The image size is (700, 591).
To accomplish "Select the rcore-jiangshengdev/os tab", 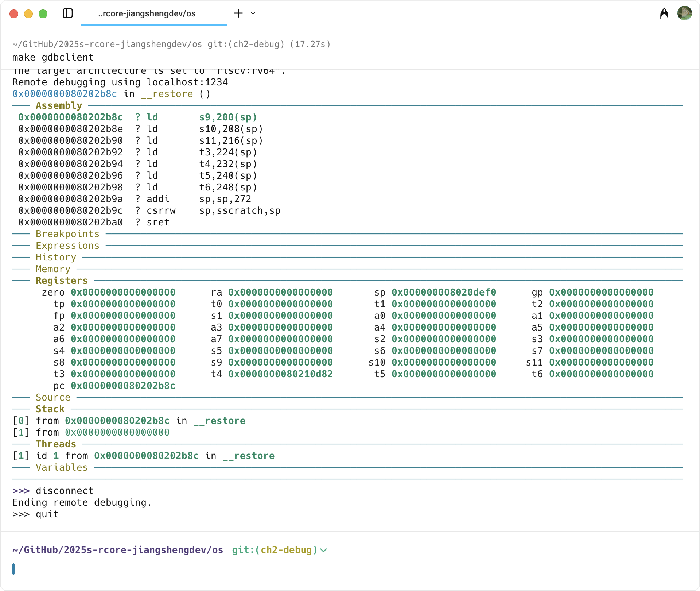I will pos(147,14).
